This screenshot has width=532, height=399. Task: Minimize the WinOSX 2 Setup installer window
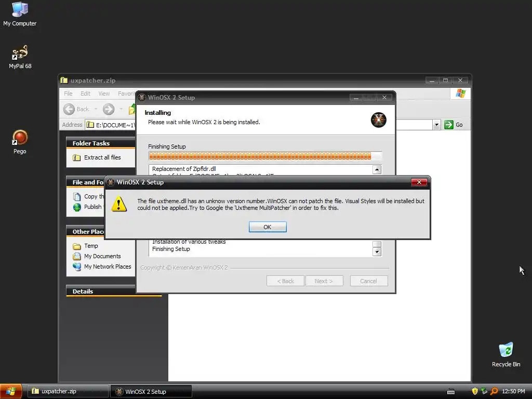coord(356,98)
